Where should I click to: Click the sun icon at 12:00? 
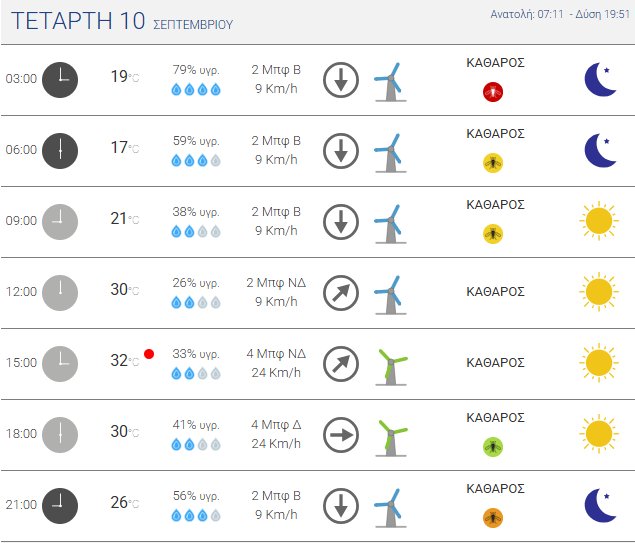[598, 292]
